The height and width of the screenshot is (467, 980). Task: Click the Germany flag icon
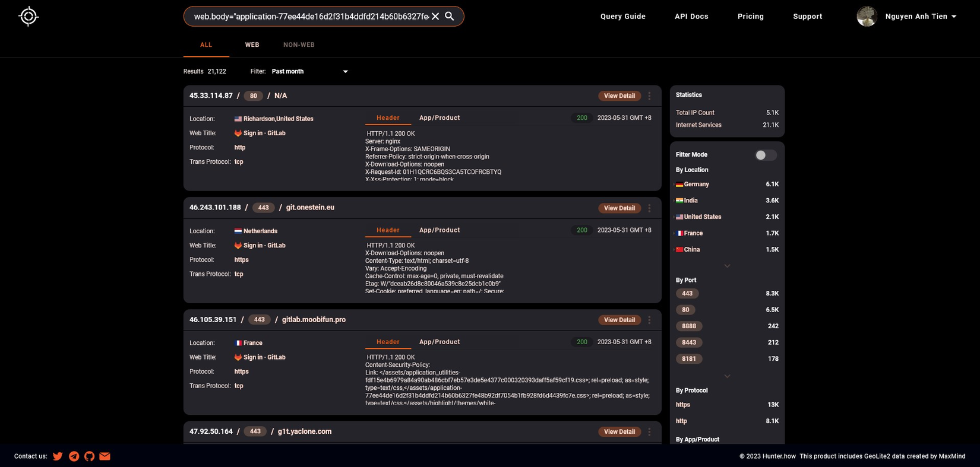(679, 185)
